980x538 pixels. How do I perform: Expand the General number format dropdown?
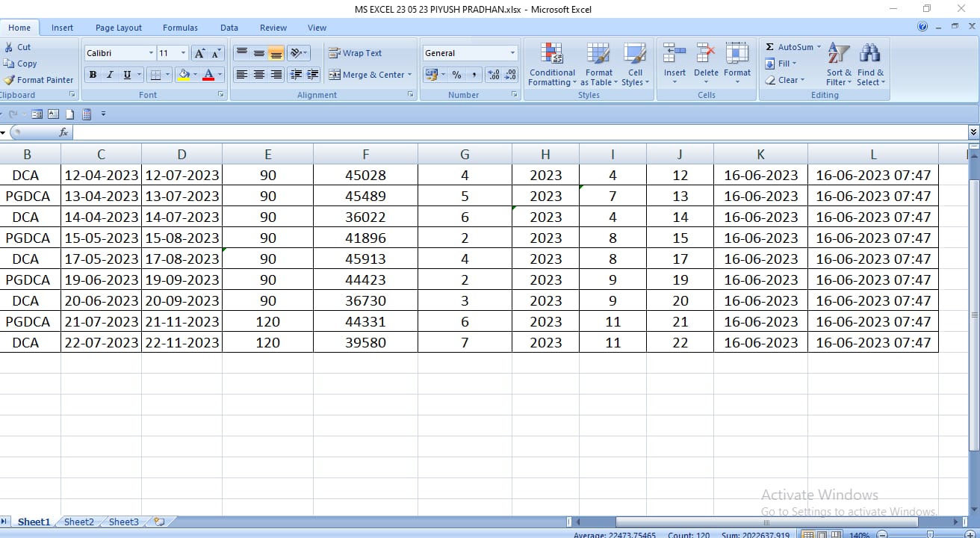pos(512,53)
